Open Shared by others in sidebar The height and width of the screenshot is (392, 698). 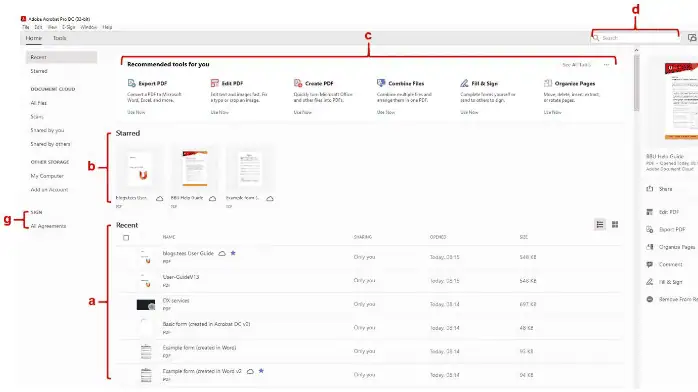click(50, 144)
